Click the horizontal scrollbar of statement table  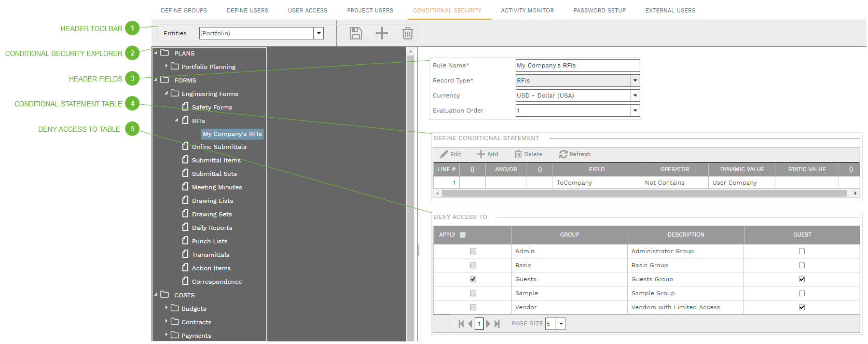[x=643, y=193]
